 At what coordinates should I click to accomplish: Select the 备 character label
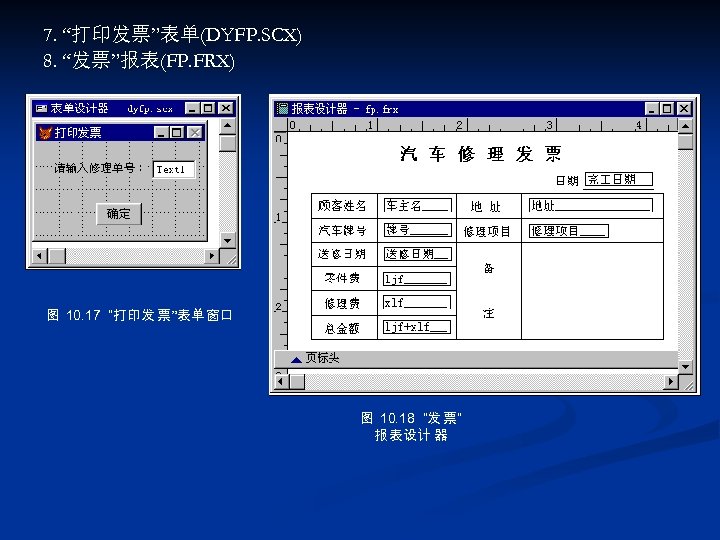(489, 268)
